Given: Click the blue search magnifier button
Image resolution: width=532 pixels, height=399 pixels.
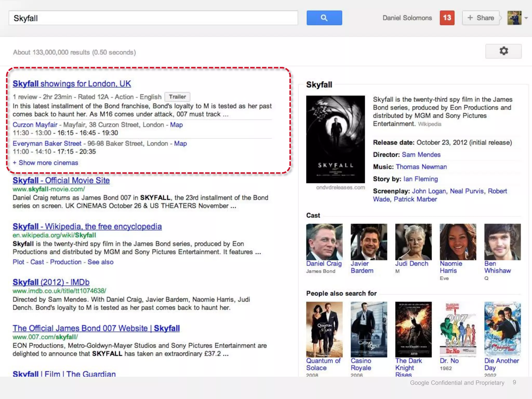Looking at the screenshot, I should (324, 18).
